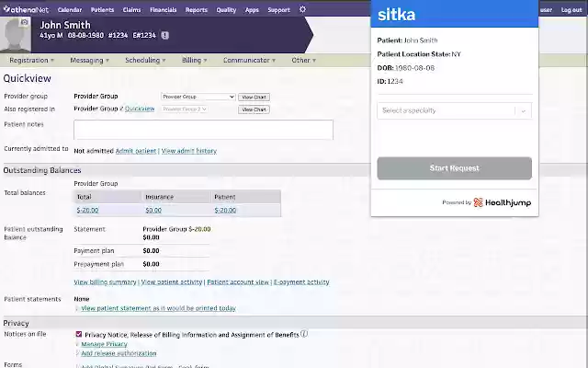Click View admit history link
The width and height of the screenshot is (588, 368).
coord(189,151)
